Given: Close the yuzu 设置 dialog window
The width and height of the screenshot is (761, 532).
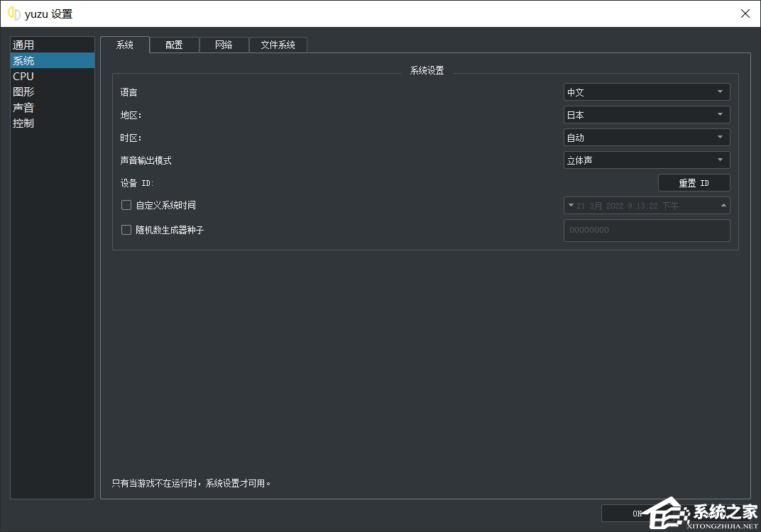Looking at the screenshot, I should pos(745,13).
